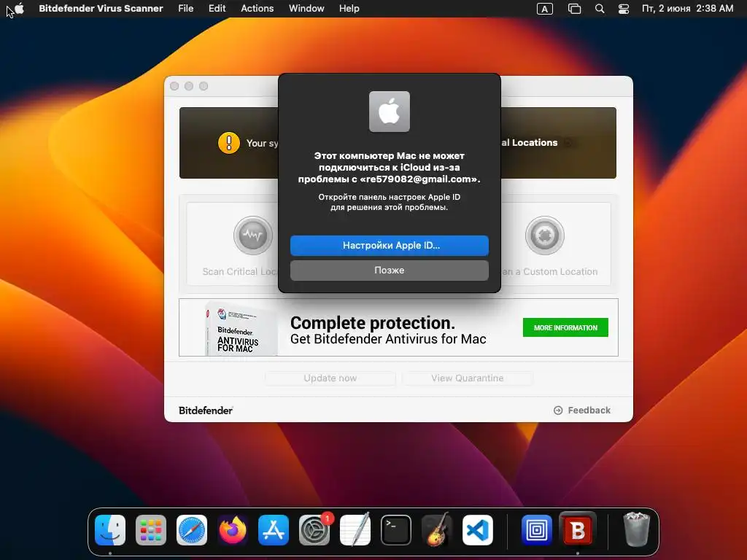The image size is (747, 560).
Task: Launch GarageBand from the Dock
Action: point(437,529)
